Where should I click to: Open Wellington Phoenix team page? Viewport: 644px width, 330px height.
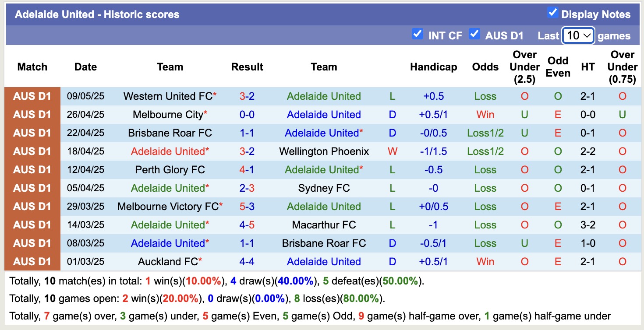[x=324, y=151]
